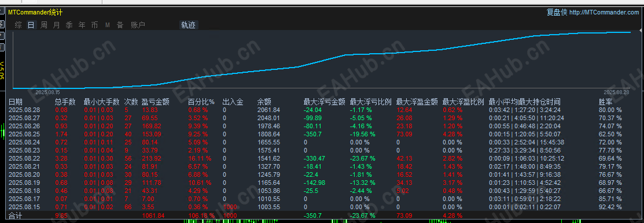Click the 最大浮亏比例 column header

pyautogui.click(x=370, y=102)
